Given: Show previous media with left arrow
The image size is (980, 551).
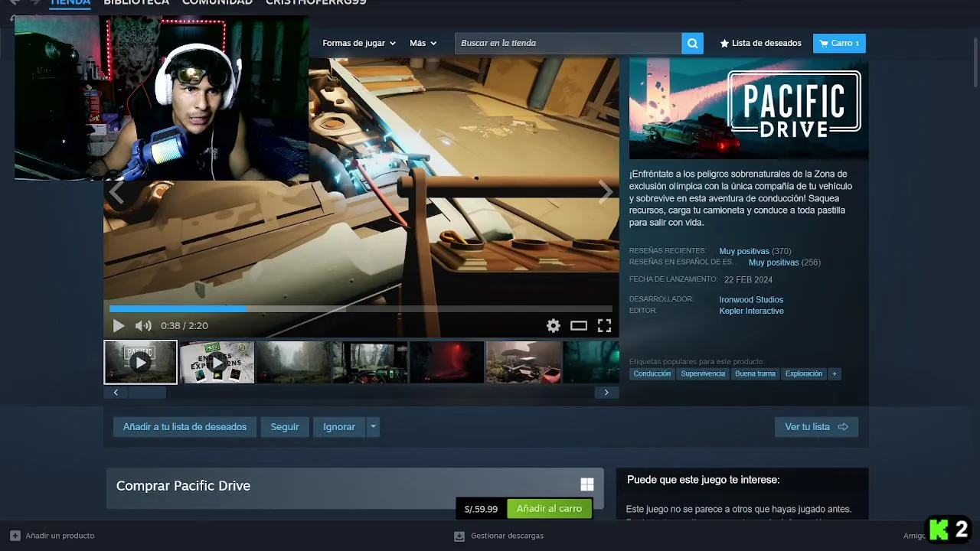Looking at the screenshot, I should click(116, 192).
